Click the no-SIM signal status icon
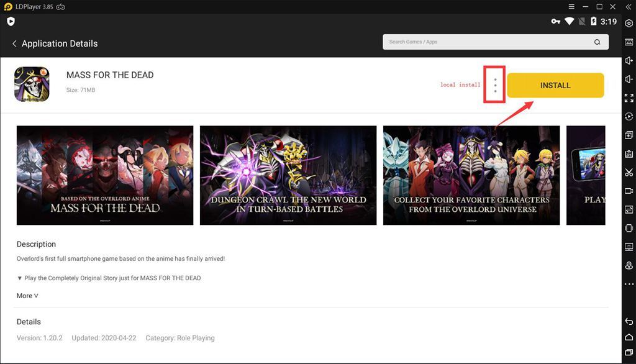636x364 pixels. [x=581, y=21]
